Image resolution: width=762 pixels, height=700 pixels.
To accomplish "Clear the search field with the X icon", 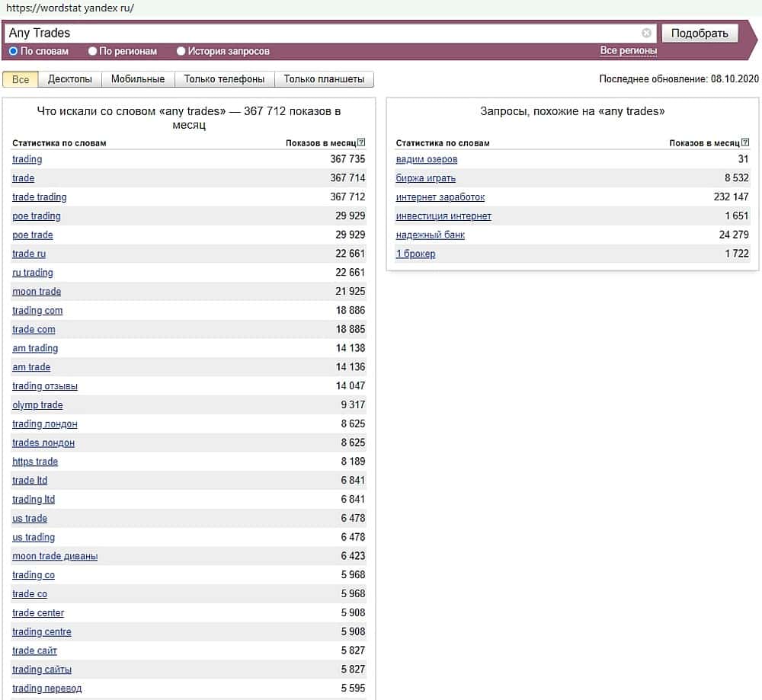I will click(646, 33).
